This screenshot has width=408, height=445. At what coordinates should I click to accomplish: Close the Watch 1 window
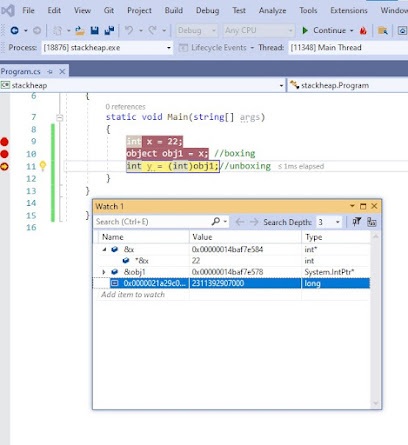coord(374,206)
